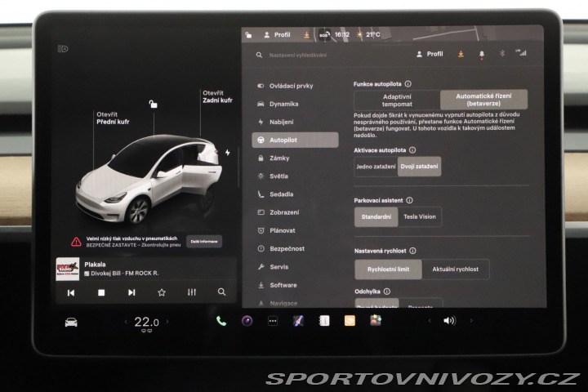The width and height of the screenshot is (588, 392).
Task: Click the red tire pressure warning icon
Action: coord(76,242)
